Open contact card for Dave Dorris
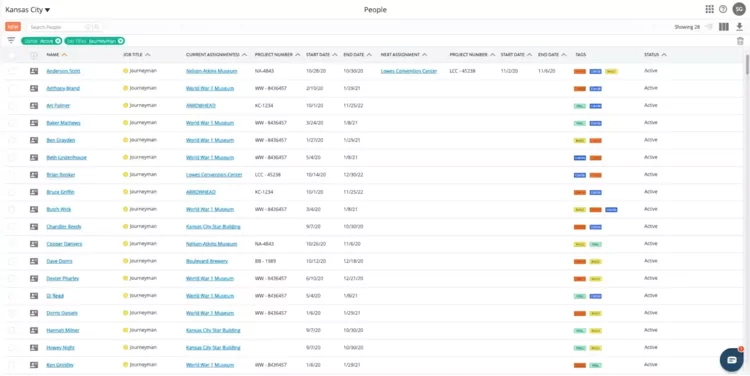Screen dimensions: 750x376 coord(34,261)
